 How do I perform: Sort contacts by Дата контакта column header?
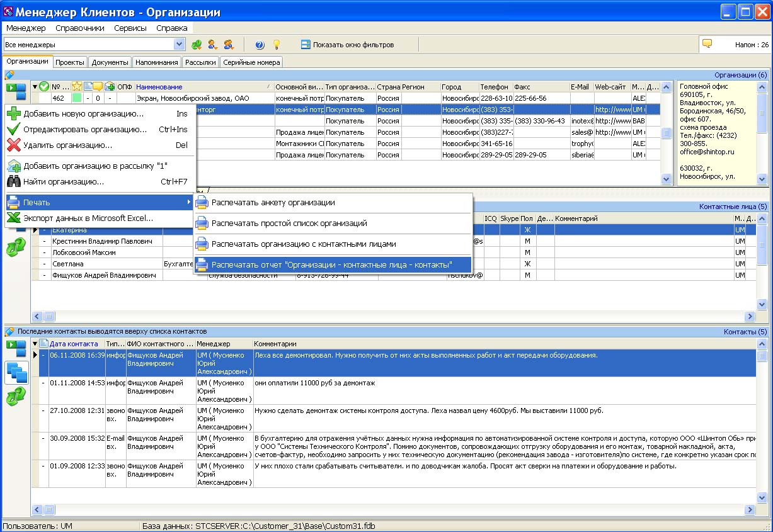click(x=74, y=344)
